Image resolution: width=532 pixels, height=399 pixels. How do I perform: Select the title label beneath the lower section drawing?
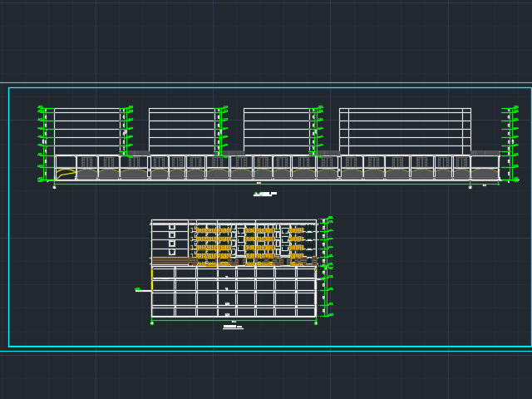coord(233,327)
